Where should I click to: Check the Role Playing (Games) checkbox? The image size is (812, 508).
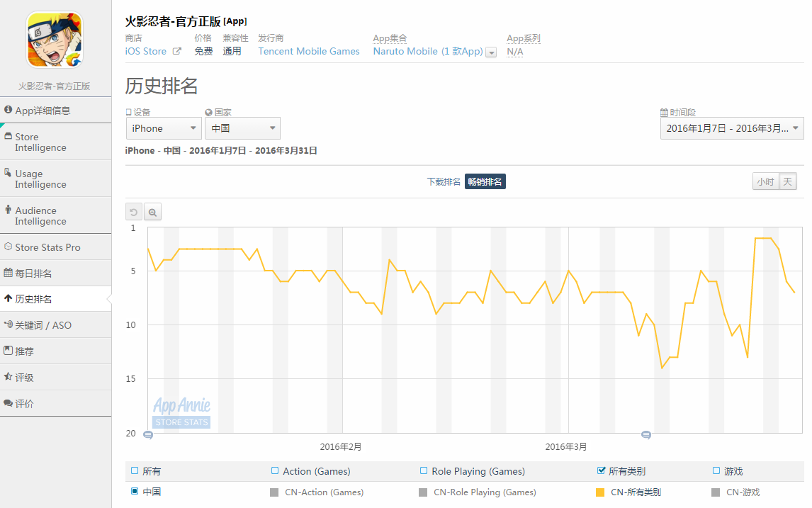pos(424,470)
